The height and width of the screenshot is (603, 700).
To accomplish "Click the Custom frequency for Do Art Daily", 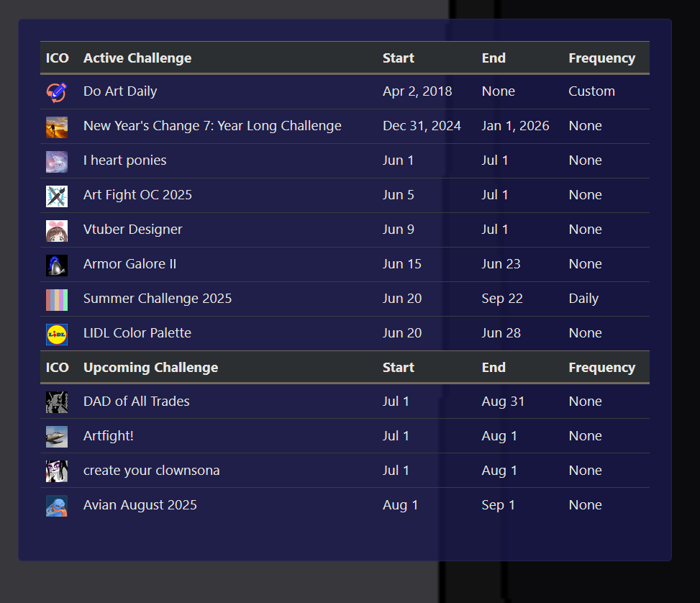I will [x=592, y=91].
